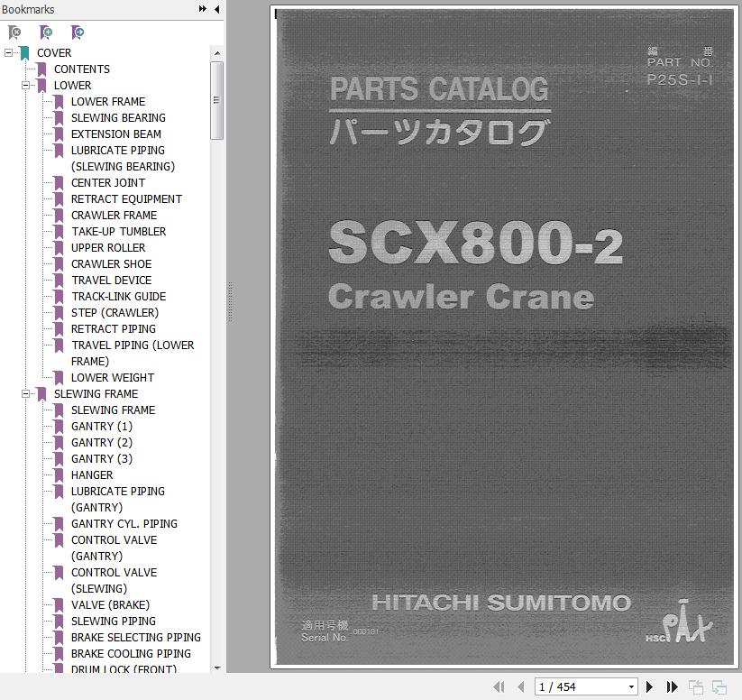
Task: Click the COVER bookmark icon
Action: [24, 53]
